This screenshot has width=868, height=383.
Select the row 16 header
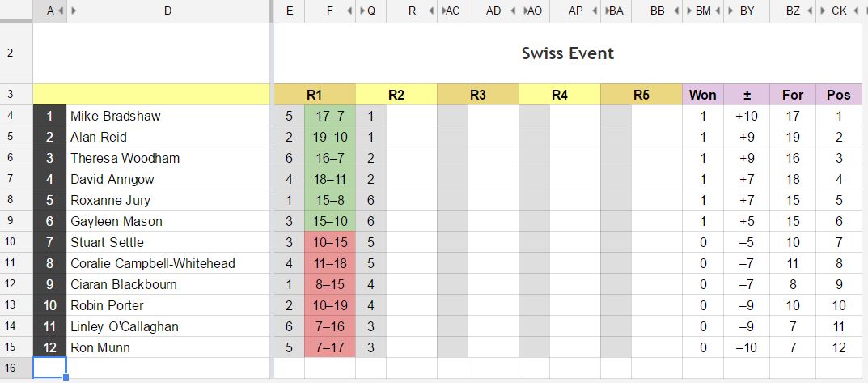pos(11,368)
